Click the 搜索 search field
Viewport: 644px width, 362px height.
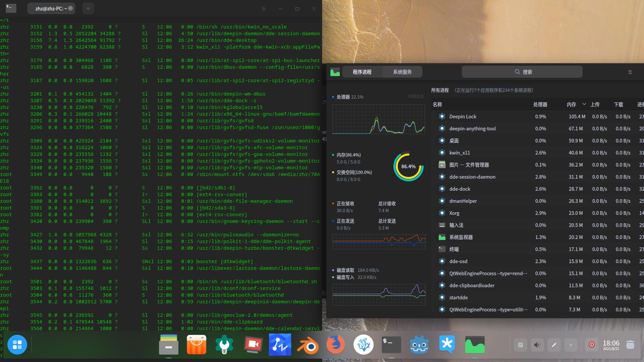(x=522, y=72)
